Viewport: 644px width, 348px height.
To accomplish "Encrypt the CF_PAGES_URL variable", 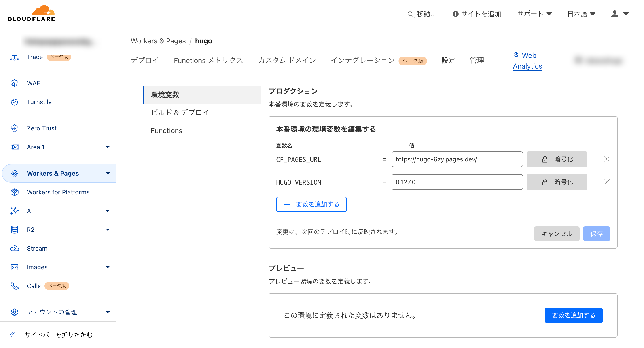I will (557, 159).
